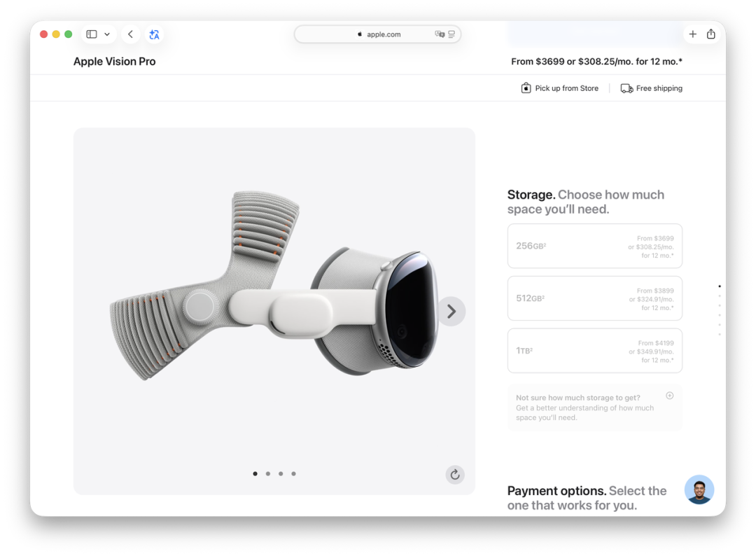
Task: Click the Payment options heading
Action: [x=587, y=498]
